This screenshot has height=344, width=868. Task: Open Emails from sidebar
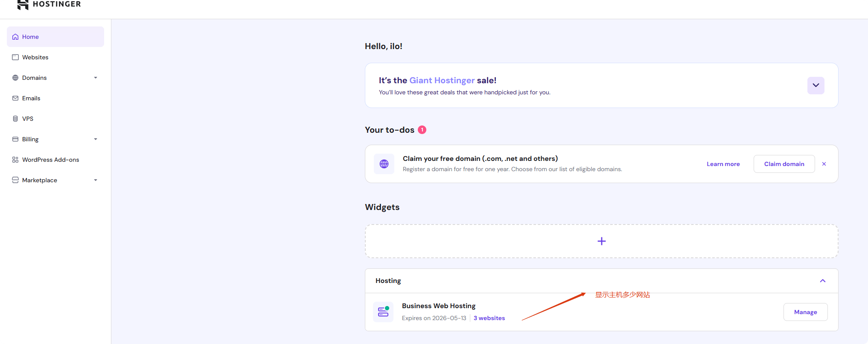55,98
